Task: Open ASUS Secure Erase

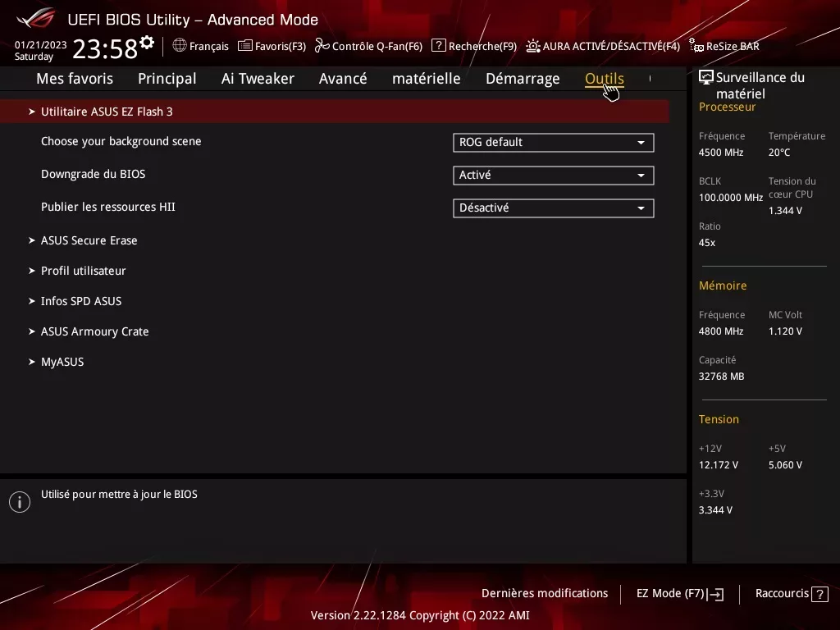Action: coord(89,240)
